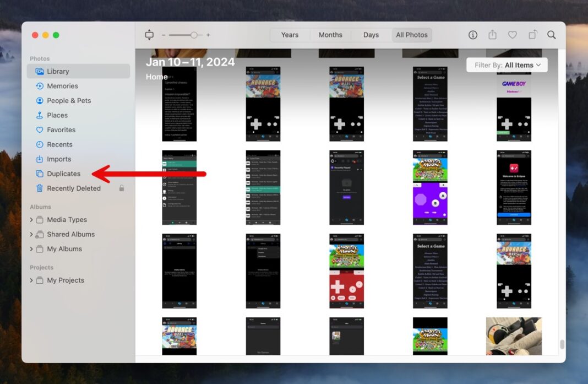Switch to the Years tab
This screenshot has height=384, width=588.
tap(289, 34)
